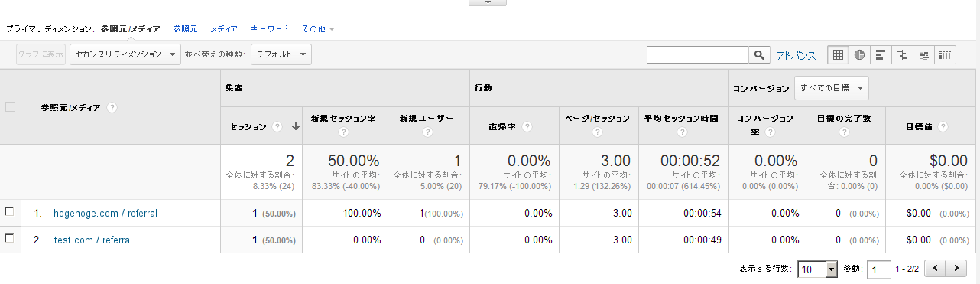Toggle the select-all checkbox in header

tap(10, 107)
